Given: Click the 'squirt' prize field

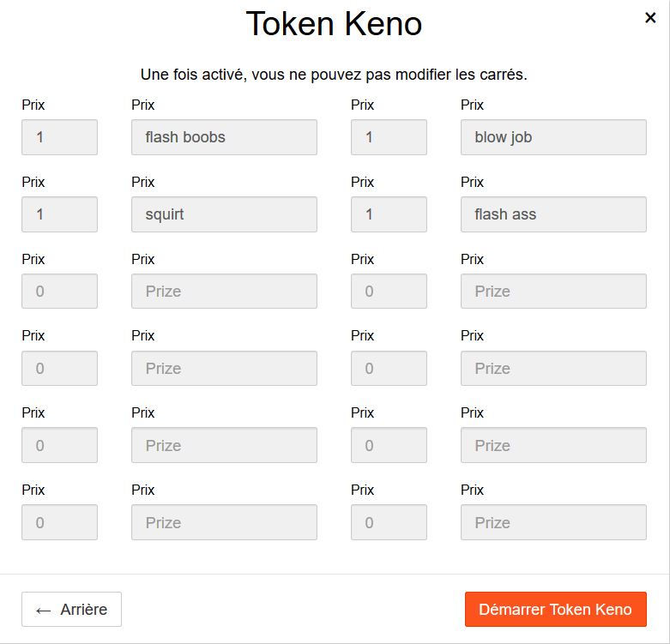Looking at the screenshot, I should point(224,214).
